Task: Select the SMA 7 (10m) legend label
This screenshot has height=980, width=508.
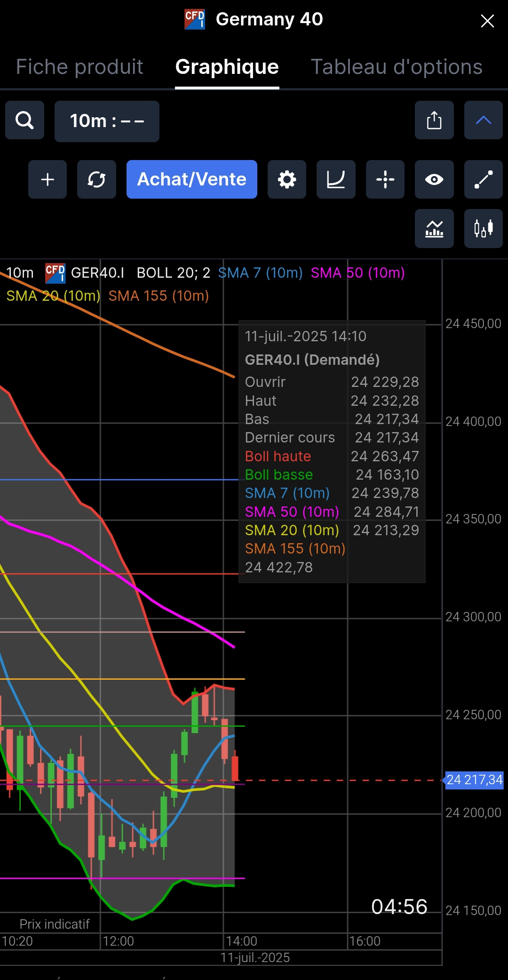Action: pos(260,273)
